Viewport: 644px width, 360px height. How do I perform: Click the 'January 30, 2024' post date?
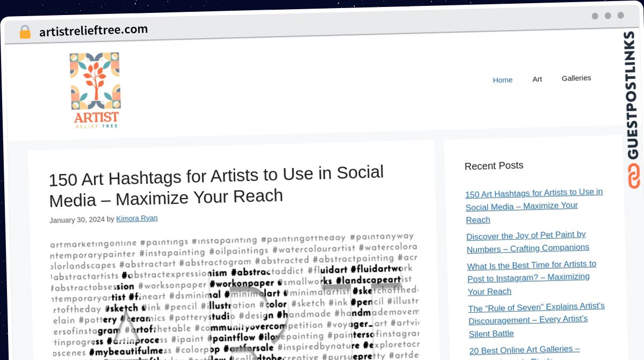coord(77,220)
